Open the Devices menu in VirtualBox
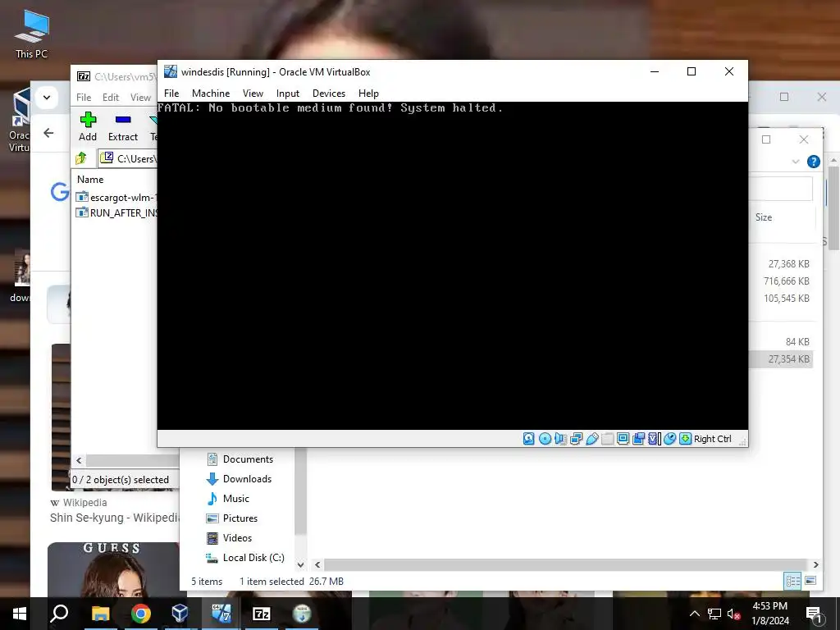Screen dimensions: 840x630 (x=329, y=94)
